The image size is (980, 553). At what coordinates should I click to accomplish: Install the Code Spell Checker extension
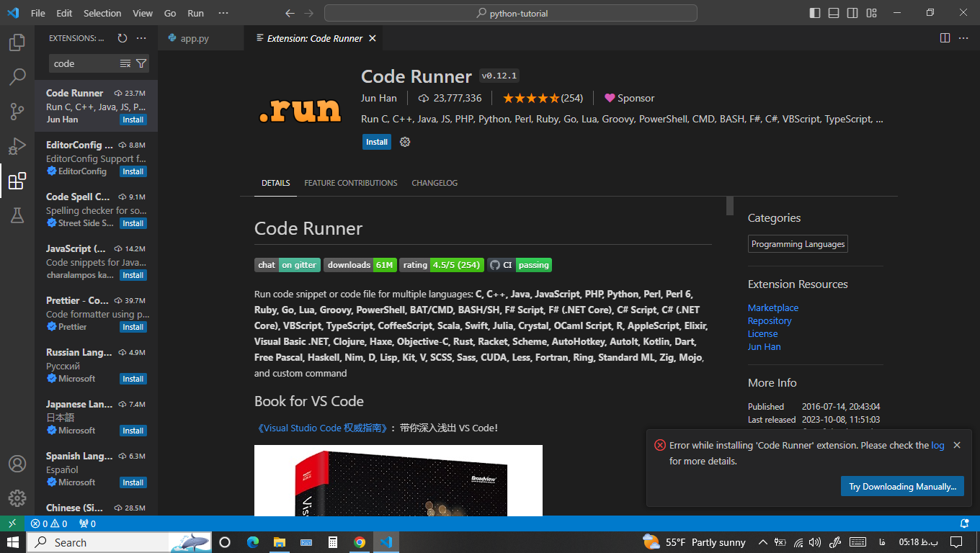[x=133, y=223]
